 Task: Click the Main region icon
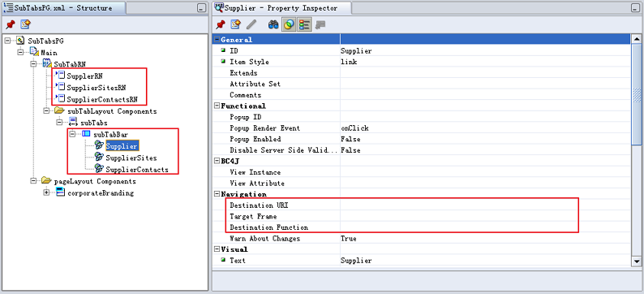coord(34,52)
